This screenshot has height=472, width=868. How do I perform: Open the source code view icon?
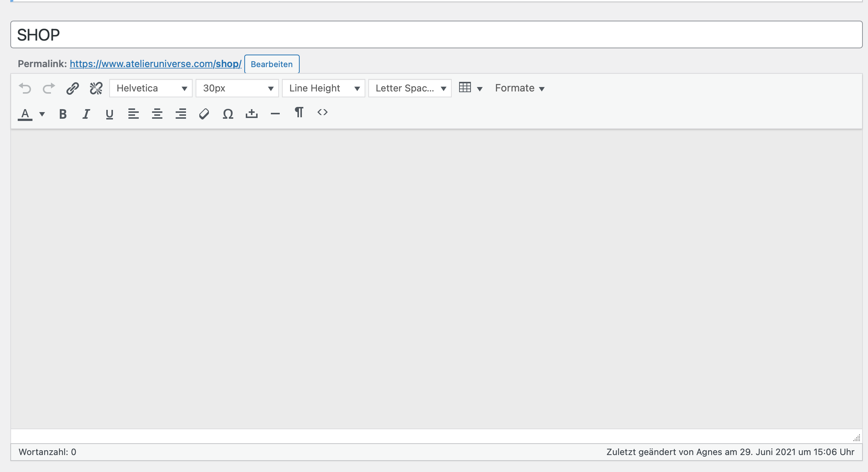(322, 112)
